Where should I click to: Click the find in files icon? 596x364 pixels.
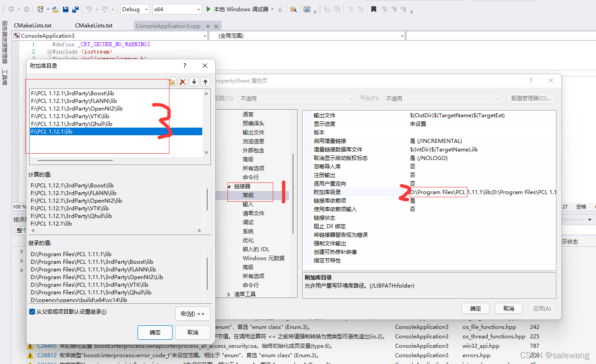click(x=294, y=9)
